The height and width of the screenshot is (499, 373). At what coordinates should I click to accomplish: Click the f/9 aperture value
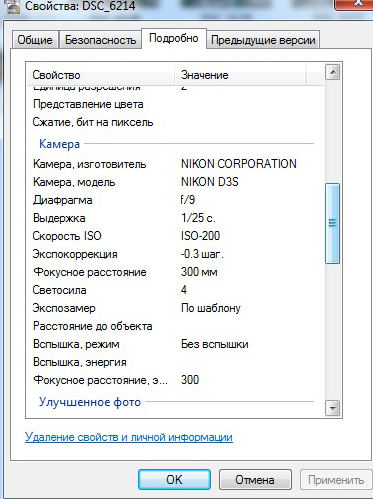point(188,200)
